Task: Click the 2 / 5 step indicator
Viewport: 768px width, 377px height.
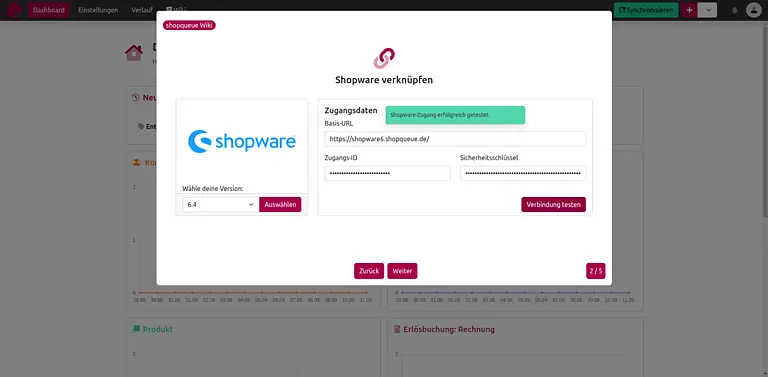Action: click(x=596, y=271)
